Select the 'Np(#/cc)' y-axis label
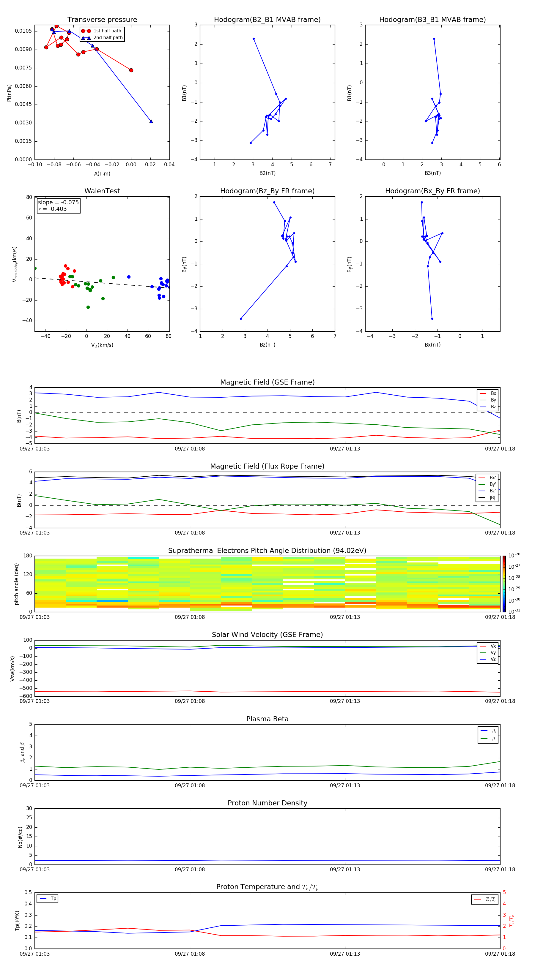 20,837
